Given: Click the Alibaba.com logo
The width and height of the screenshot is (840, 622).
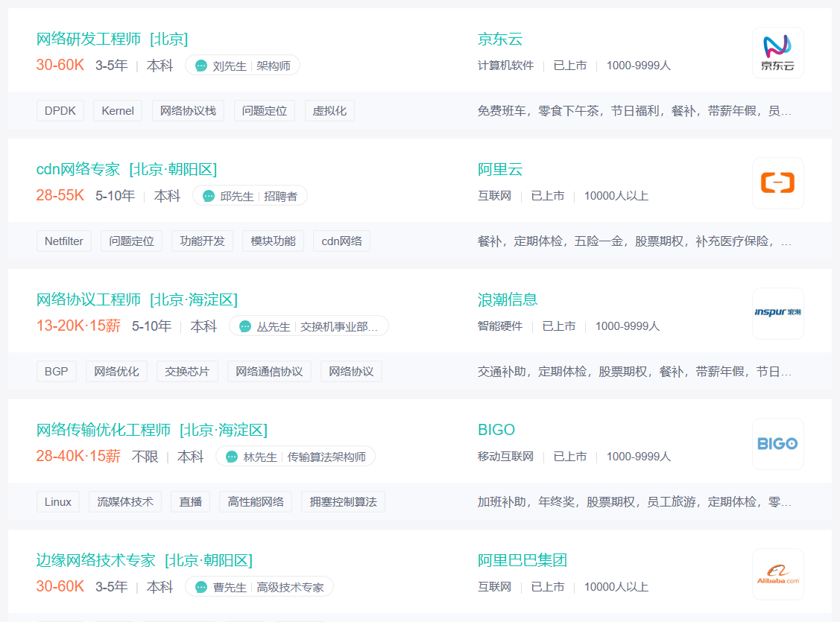Looking at the screenshot, I should (777, 574).
